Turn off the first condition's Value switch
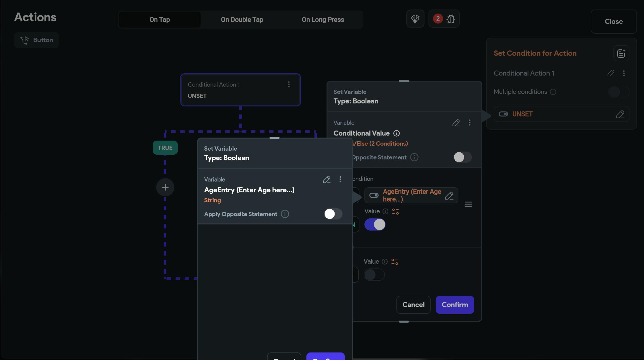The width and height of the screenshot is (644, 360). (375, 224)
